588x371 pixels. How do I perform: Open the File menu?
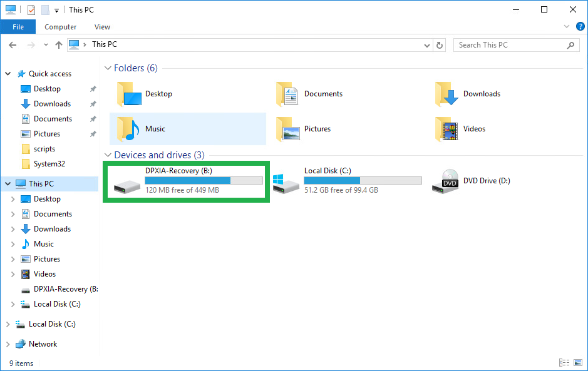[x=18, y=27]
